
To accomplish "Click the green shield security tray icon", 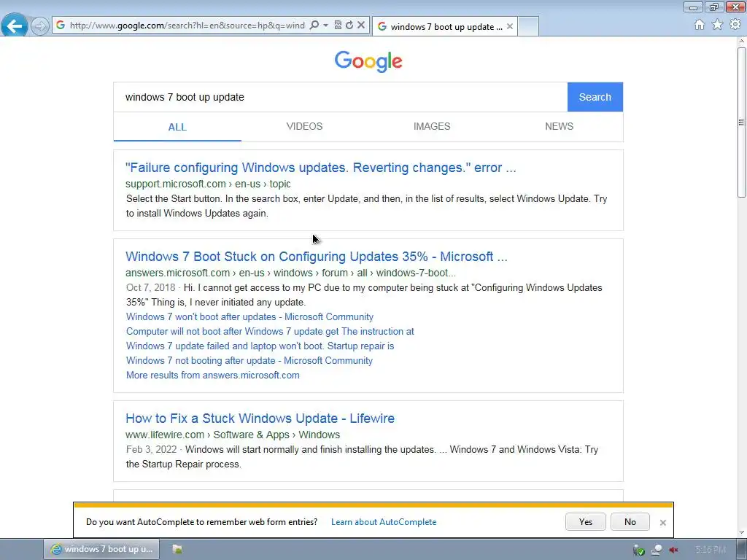I will 639,550.
